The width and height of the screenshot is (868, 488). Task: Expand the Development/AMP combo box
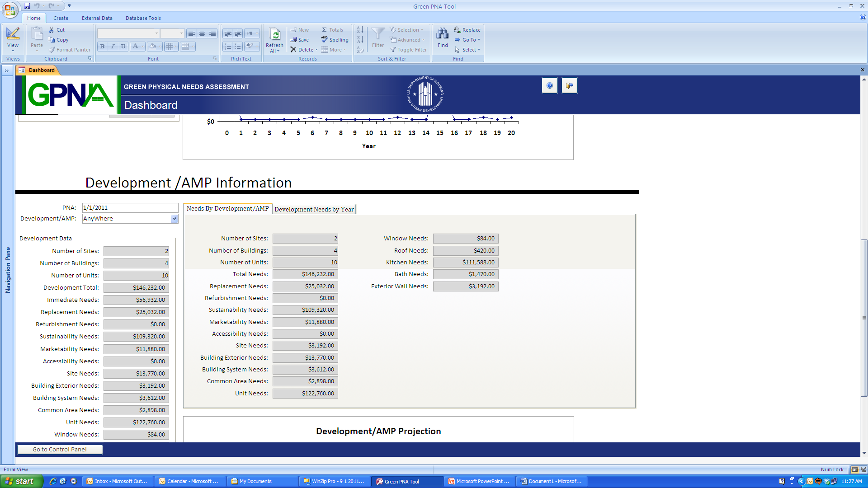(174, 219)
